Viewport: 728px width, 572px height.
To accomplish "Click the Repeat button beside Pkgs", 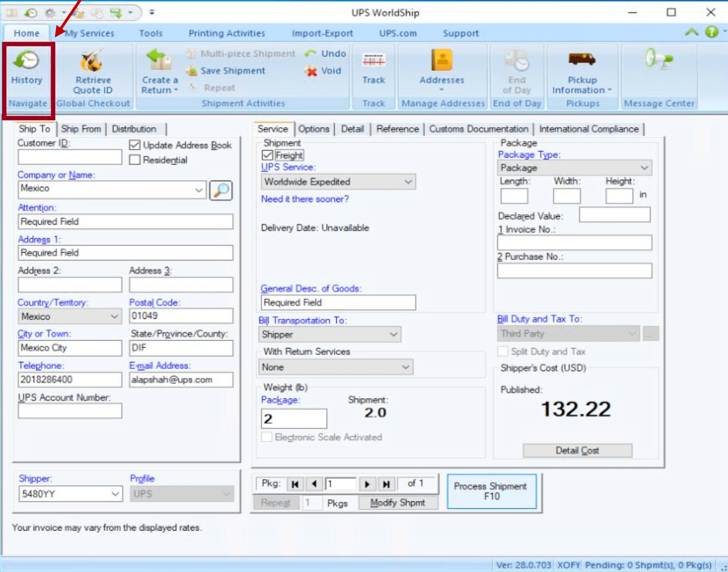I will click(x=276, y=503).
